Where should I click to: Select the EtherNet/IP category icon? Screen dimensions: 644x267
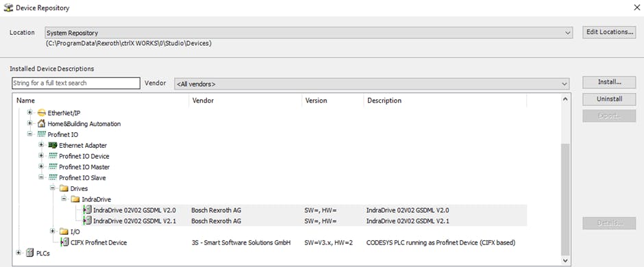(41, 113)
